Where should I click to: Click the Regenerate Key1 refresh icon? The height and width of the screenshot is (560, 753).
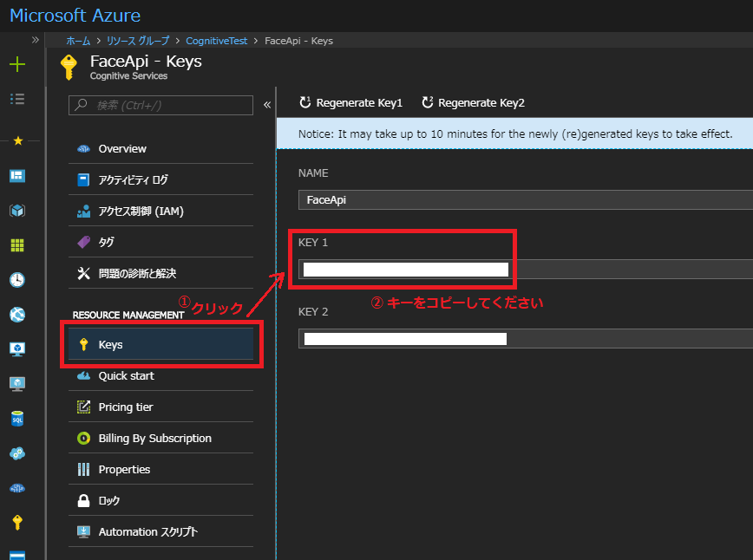point(305,102)
